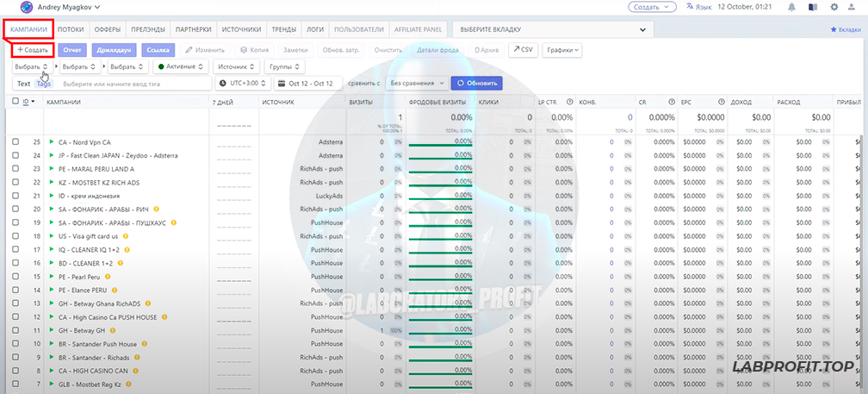The width and height of the screenshot is (868, 394).
Task: Open the Oct 12 - Oct 12 date picker
Action: click(308, 84)
